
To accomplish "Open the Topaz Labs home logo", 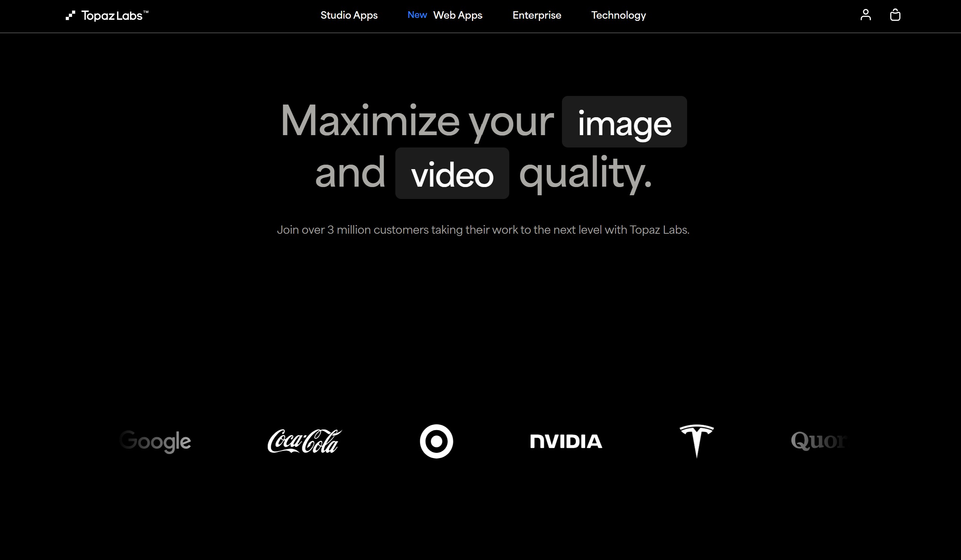I will tap(107, 15).
